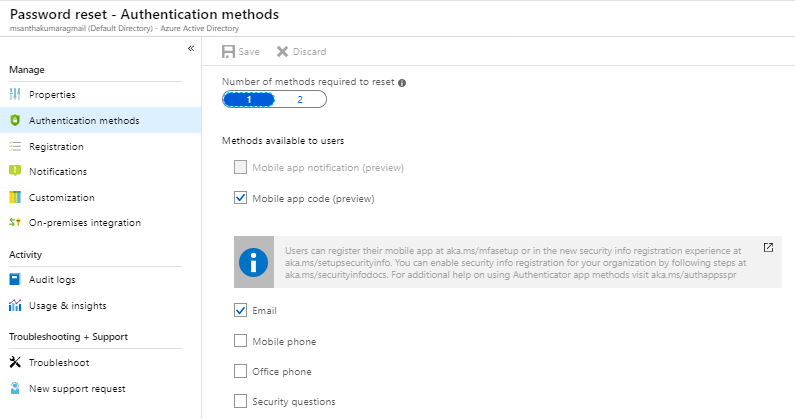This screenshot has width=795, height=419.
Task: Collapse the sidebar with the double chevron
Action: pyautogui.click(x=191, y=48)
